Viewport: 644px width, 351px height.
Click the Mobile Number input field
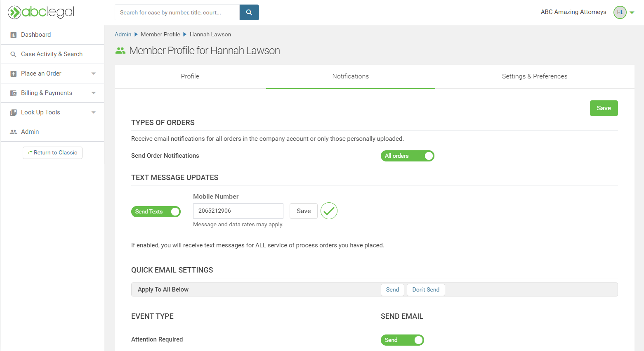point(238,211)
